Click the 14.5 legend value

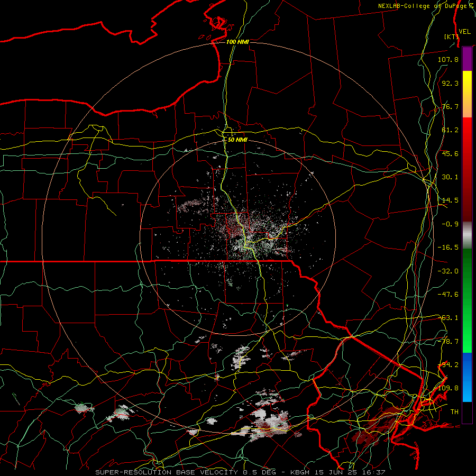point(450,200)
